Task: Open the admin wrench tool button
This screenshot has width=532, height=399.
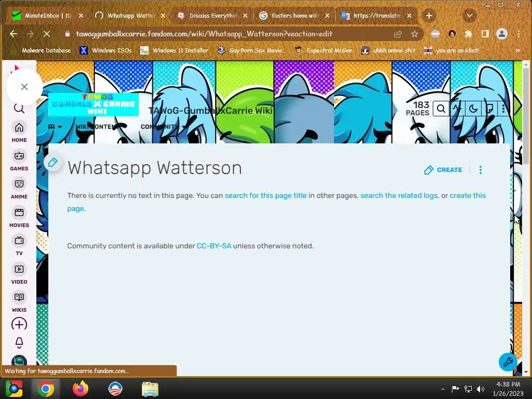Action: [x=508, y=362]
